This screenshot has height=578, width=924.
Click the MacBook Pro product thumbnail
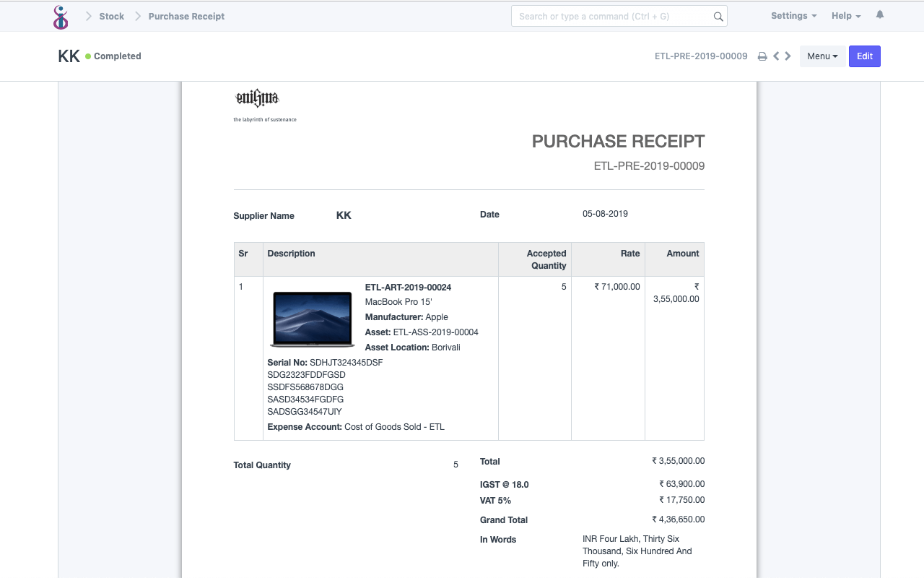pyautogui.click(x=312, y=319)
